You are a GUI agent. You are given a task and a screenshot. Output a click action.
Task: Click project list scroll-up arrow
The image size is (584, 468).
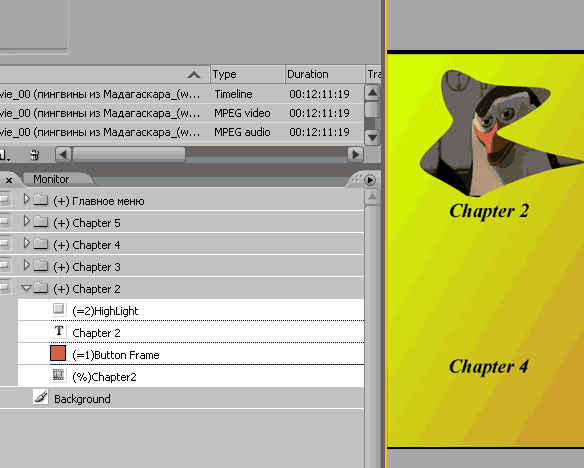pyautogui.click(x=372, y=92)
